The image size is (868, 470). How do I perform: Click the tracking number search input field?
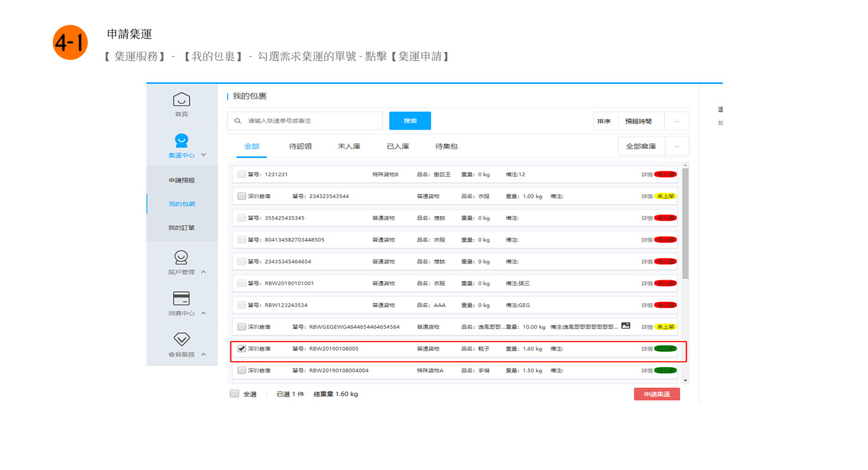click(312, 121)
